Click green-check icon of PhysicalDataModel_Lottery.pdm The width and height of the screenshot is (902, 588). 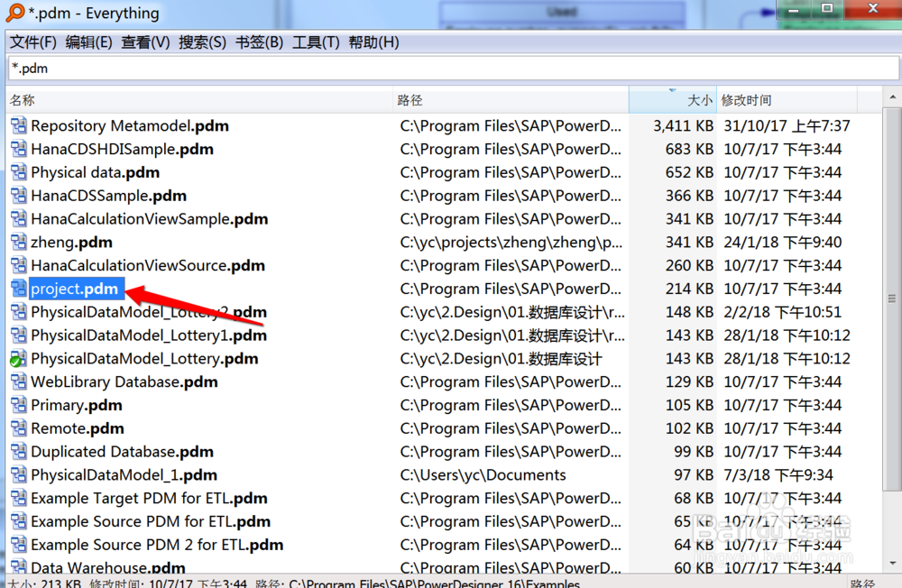click(x=18, y=358)
